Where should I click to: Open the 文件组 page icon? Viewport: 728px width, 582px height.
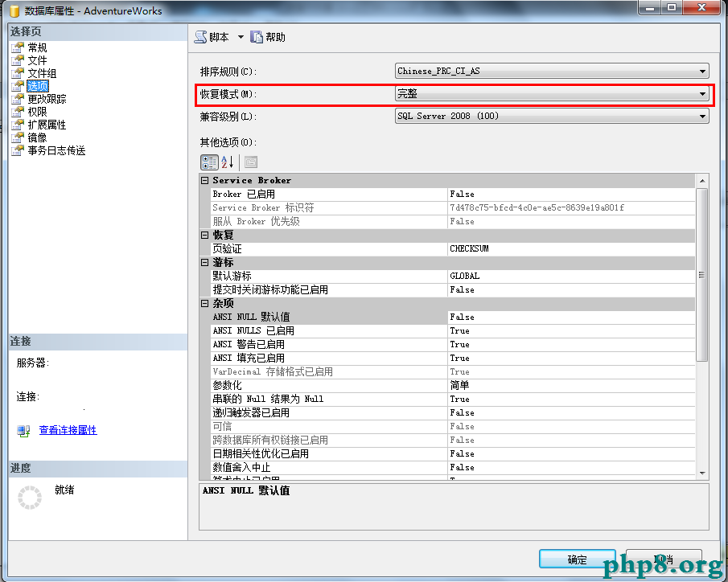tap(18, 73)
